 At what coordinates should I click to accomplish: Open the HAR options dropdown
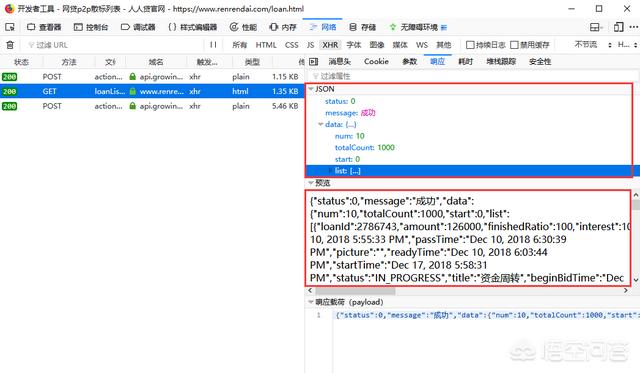coord(627,44)
